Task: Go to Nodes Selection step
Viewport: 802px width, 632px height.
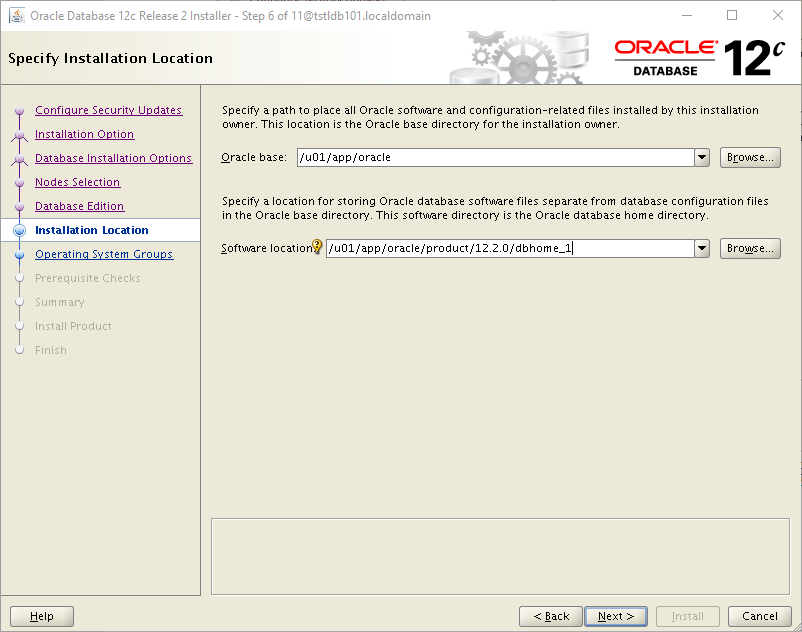Action: 77,182
